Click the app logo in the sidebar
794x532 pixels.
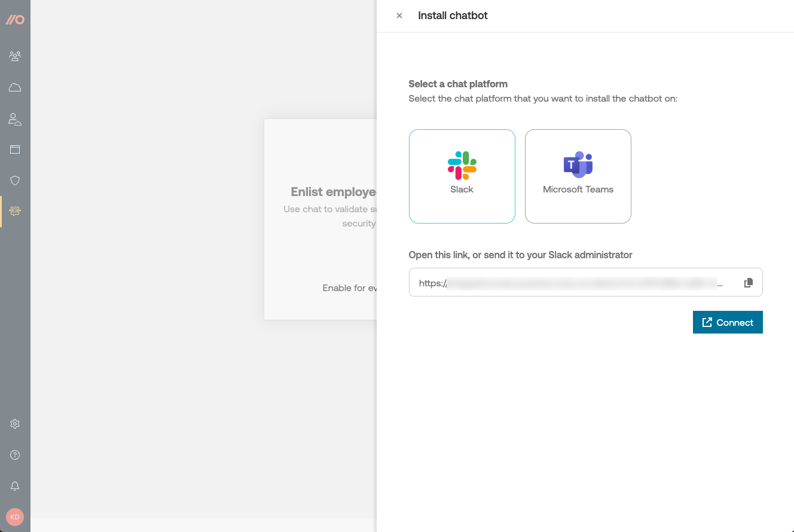click(x=15, y=20)
